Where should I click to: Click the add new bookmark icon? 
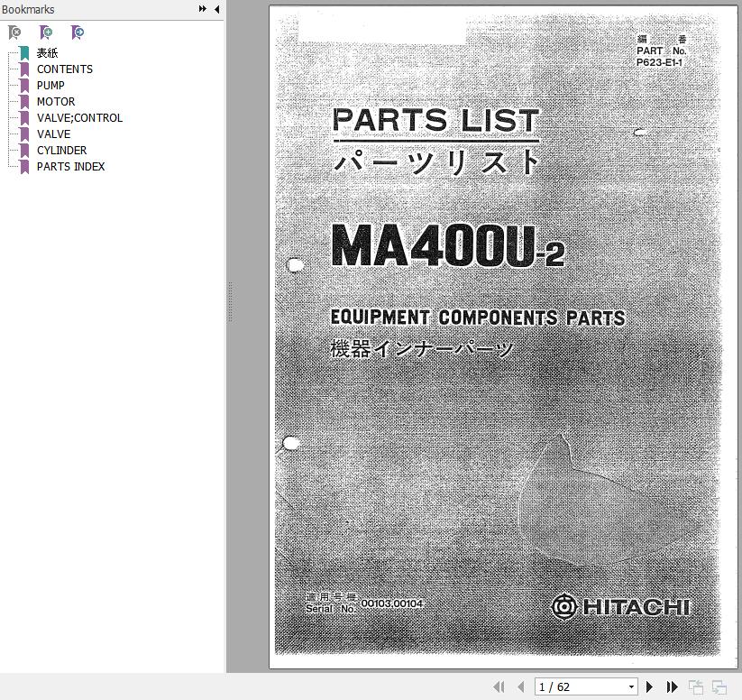(x=46, y=32)
